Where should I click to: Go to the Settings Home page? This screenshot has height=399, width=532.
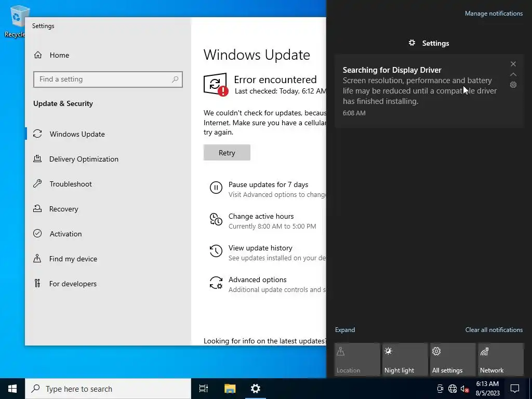pos(109,55)
